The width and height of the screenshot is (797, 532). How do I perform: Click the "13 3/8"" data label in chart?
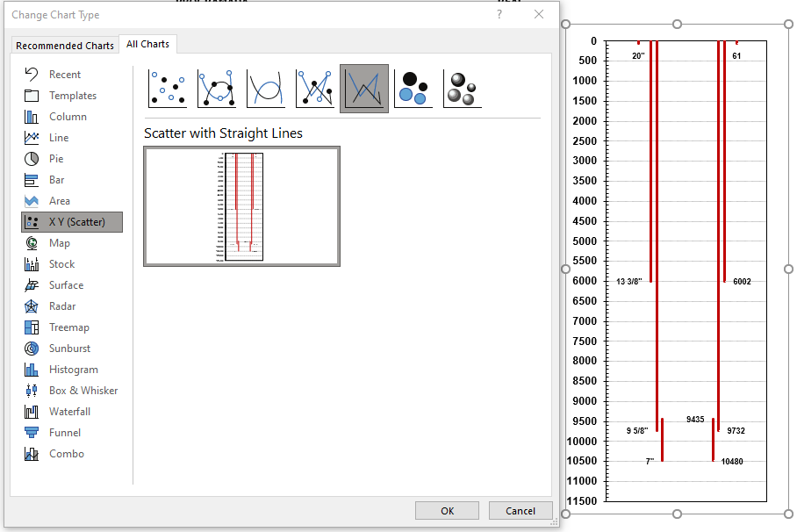[x=629, y=281]
